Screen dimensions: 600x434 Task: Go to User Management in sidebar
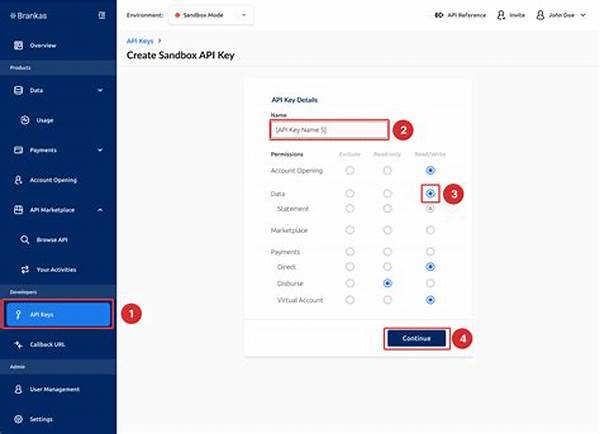[x=54, y=389]
